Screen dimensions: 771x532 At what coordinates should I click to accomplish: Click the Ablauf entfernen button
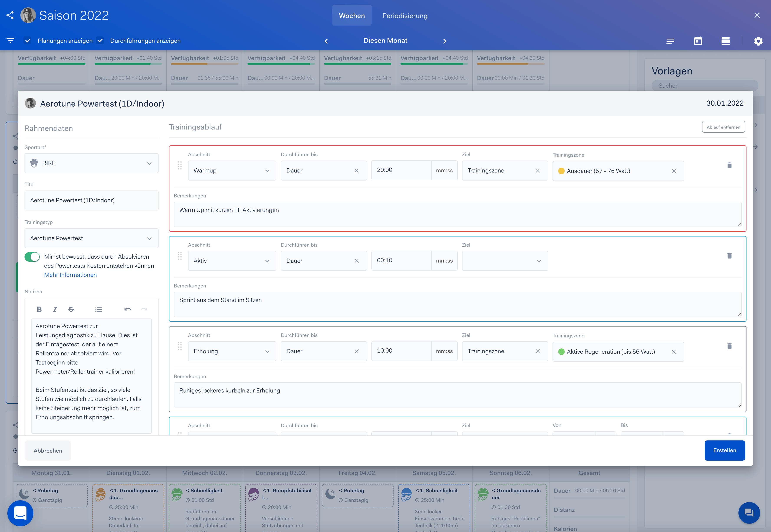[723, 127]
